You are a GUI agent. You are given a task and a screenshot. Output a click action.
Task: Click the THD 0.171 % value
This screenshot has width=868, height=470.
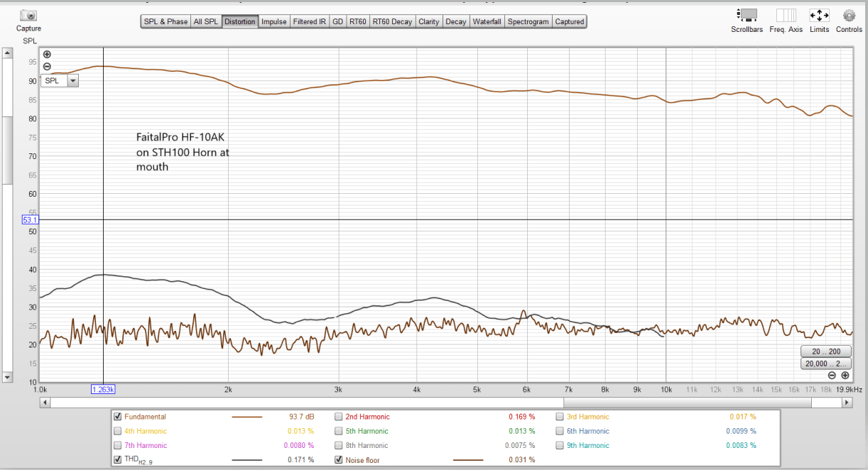[x=300, y=459]
